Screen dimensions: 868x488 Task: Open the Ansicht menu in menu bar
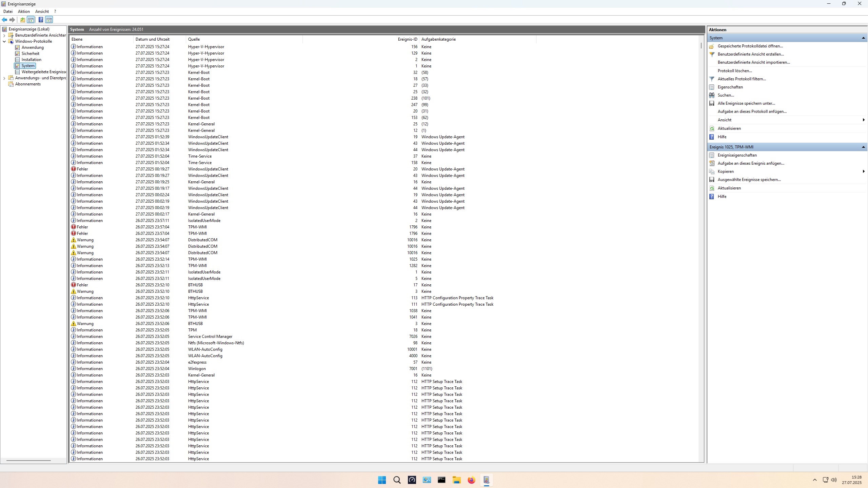42,12
